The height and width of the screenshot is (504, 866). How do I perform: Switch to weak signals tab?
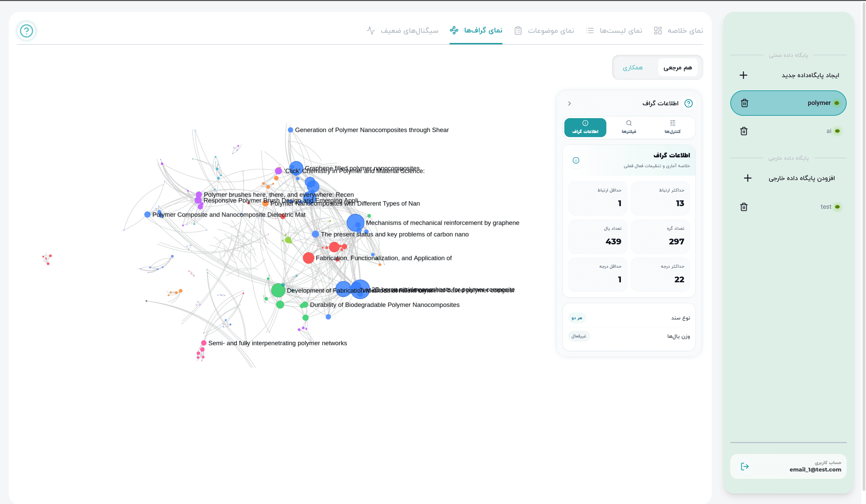(x=403, y=30)
